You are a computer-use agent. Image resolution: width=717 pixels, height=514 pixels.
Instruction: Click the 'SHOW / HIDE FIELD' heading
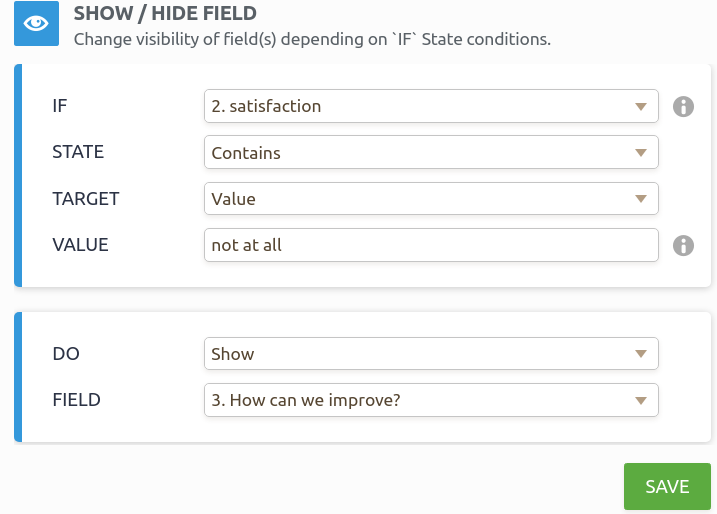[165, 14]
